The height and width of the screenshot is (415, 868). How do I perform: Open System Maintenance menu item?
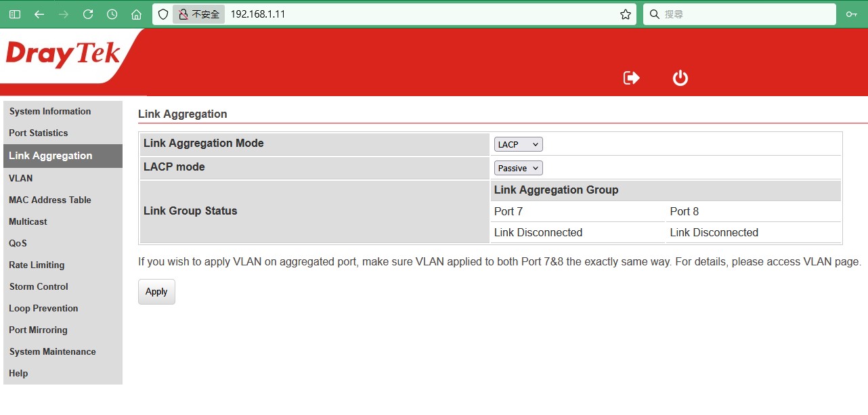[52, 351]
